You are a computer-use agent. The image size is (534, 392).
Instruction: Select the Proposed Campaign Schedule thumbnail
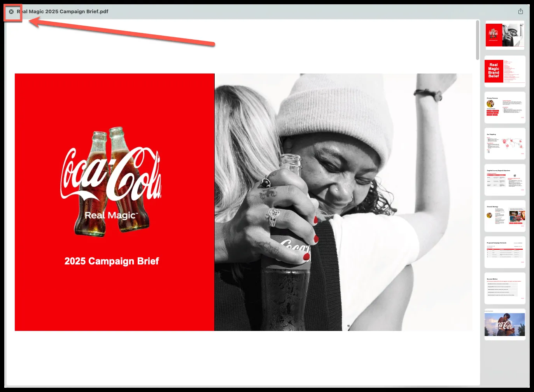tap(505, 252)
